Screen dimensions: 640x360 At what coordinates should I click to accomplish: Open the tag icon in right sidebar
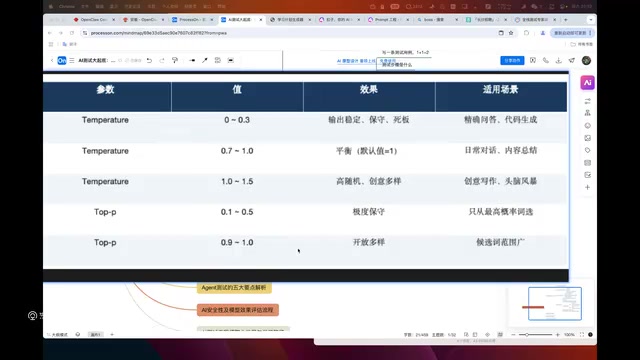coord(587,150)
